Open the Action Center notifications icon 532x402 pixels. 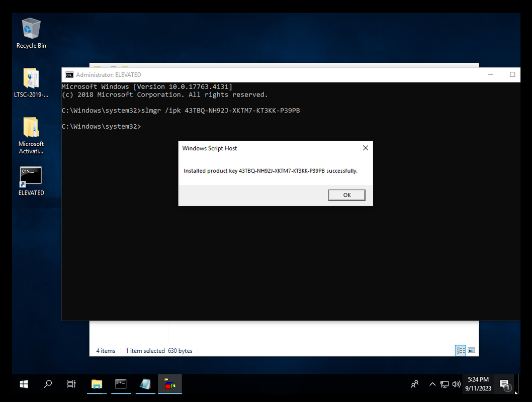coord(505,385)
